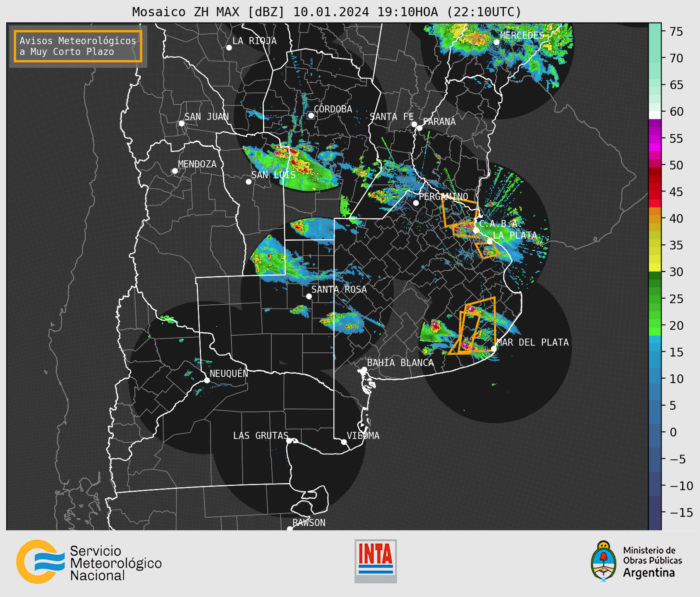The image size is (700, 597).
Task: Click the 60 dBZ white color band
Action: coord(655,115)
